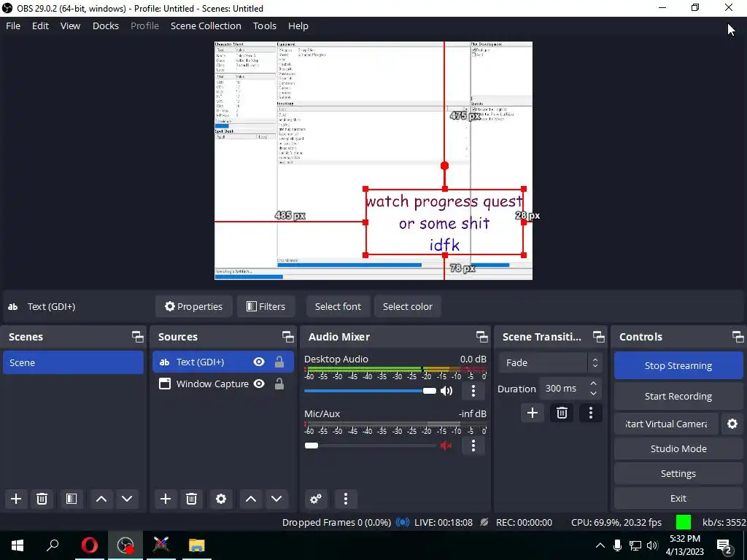Open taskbar search magnifier
The height and width of the screenshot is (560, 747).
(x=53, y=545)
